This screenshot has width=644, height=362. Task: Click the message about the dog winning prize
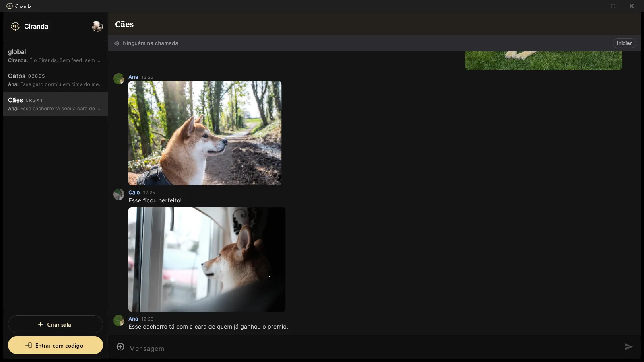coord(208,327)
